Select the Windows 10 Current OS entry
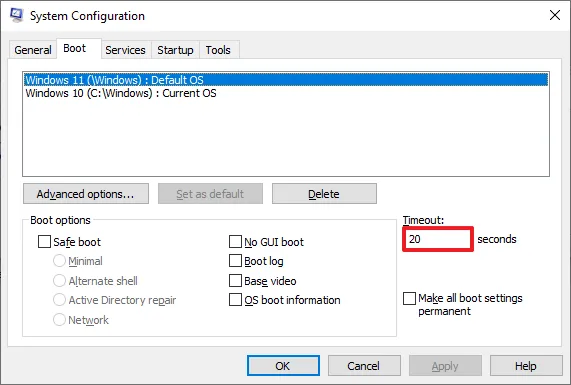 286,93
